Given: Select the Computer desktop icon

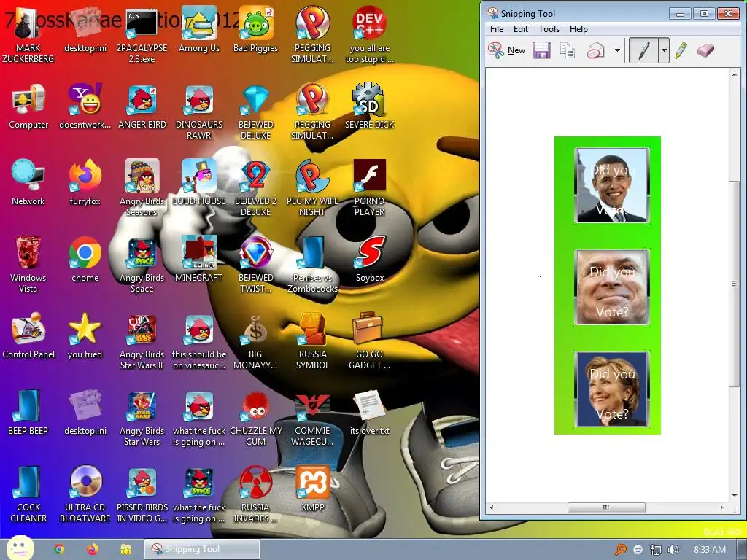Looking at the screenshot, I should click(28, 106).
